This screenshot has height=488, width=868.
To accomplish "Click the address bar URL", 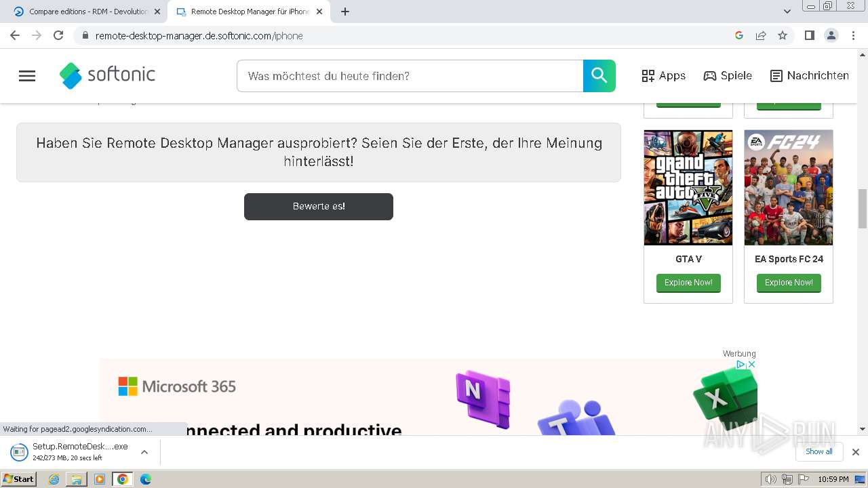I will [x=199, y=36].
